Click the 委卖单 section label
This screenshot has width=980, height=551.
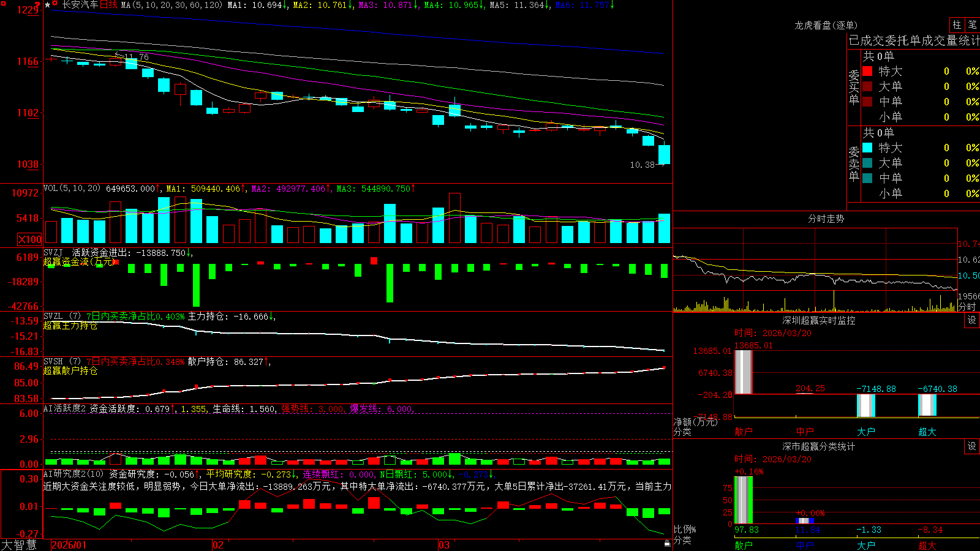point(854,164)
